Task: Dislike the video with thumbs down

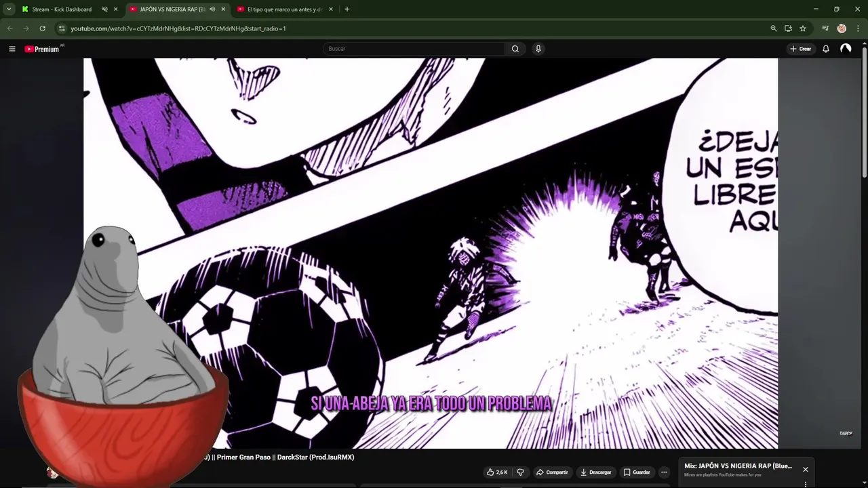Action: point(521,472)
